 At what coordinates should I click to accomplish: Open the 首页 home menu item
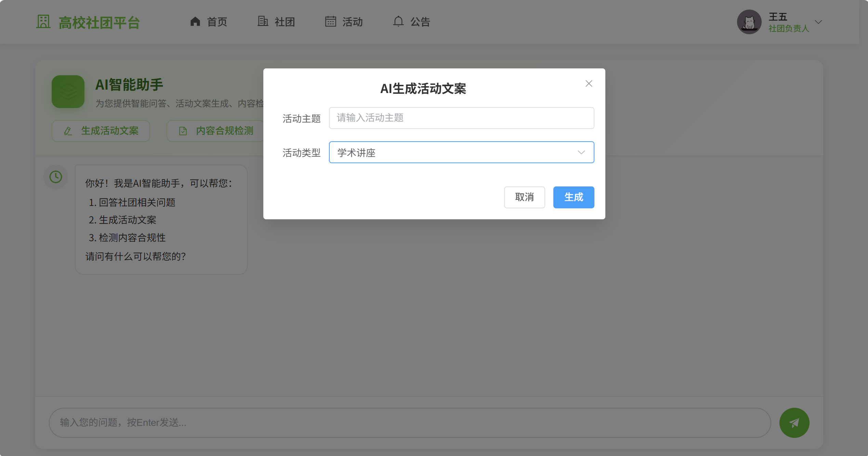point(209,22)
